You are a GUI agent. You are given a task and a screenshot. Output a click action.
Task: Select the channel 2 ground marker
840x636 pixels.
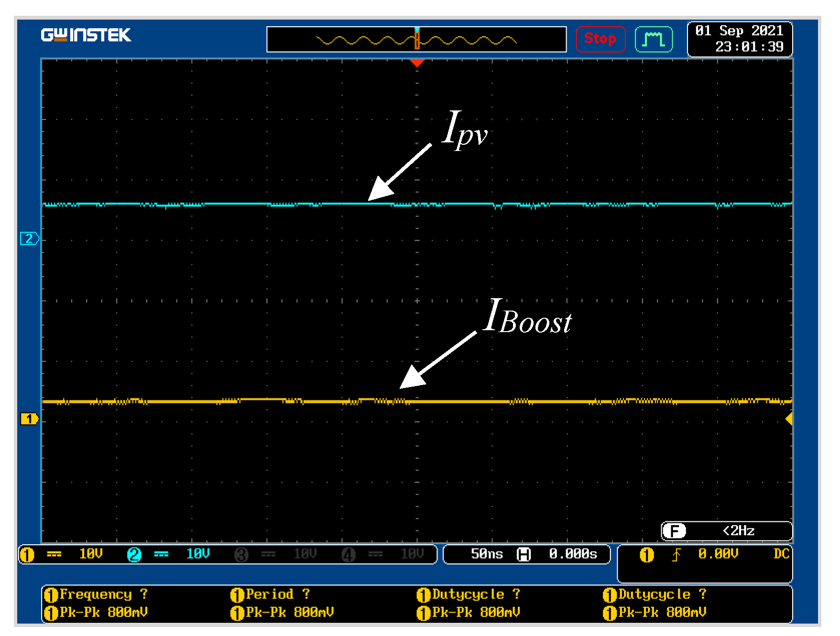click(29, 238)
